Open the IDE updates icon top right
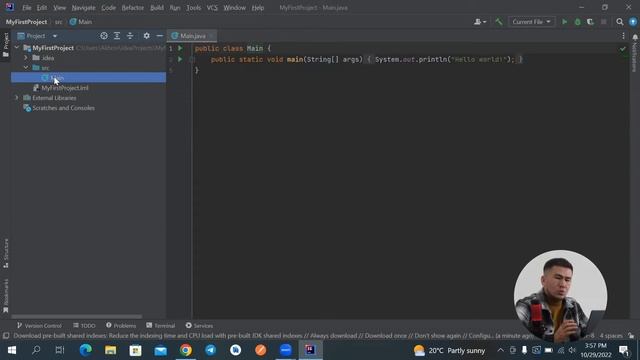 (x=633, y=22)
